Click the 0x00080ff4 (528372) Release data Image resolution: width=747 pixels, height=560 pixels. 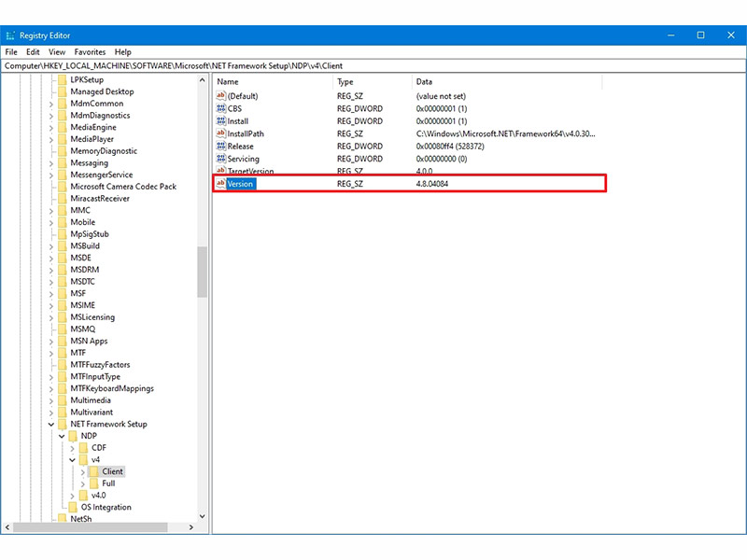(450, 147)
